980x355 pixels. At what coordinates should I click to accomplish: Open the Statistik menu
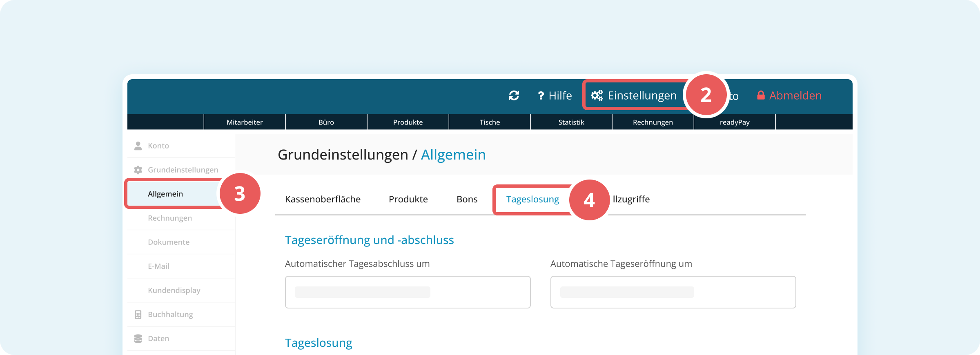coord(571,122)
